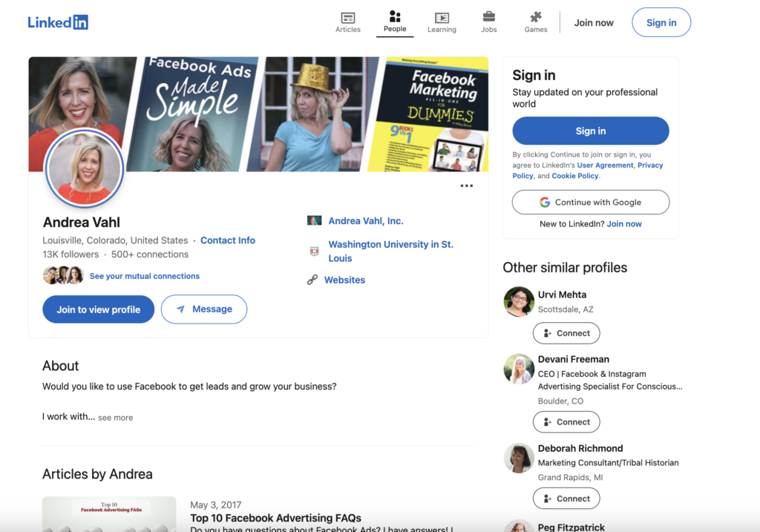
Task: Open Washington University in St. Louis link
Action: [390, 251]
